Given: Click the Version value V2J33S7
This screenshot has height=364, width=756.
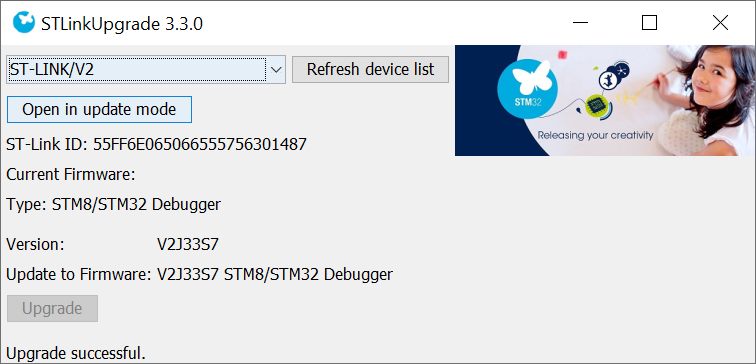Looking at the screenshot, I should click(188, 244).
